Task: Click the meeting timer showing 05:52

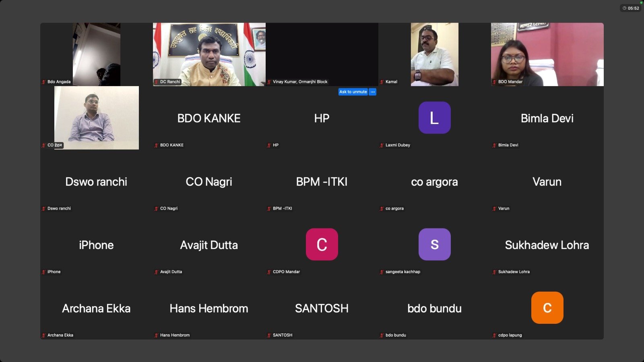Action: click(631, 8)
